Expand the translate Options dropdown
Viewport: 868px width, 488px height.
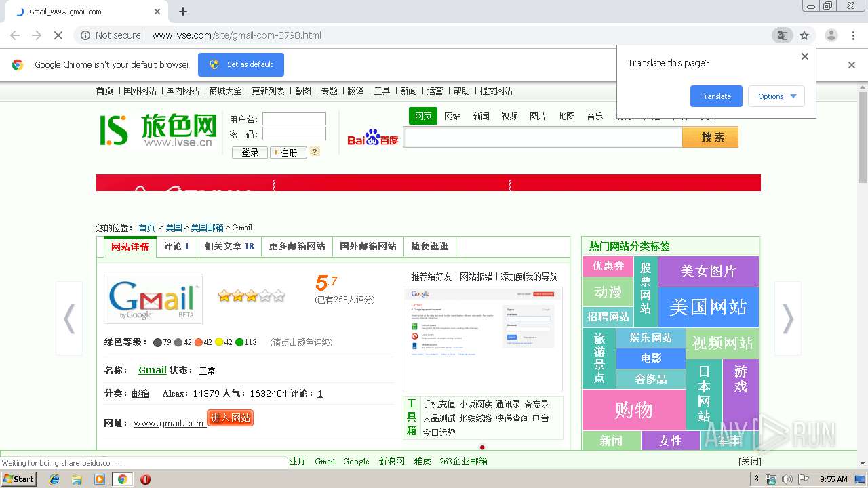pyautogui.click(x=776, y=96)
